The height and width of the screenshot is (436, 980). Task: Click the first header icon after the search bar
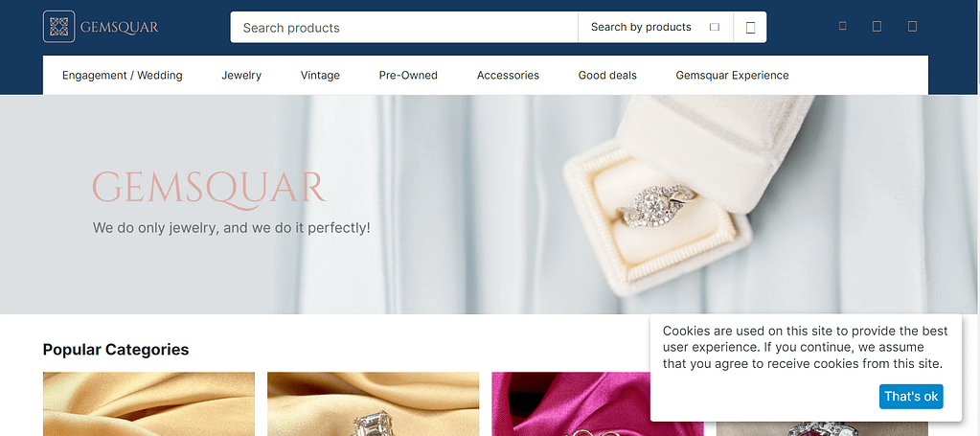coord(842,26)
